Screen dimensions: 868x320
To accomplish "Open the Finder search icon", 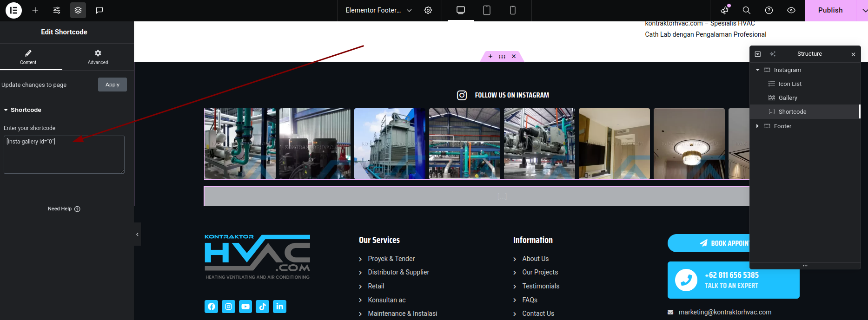I will pos(747,10).
